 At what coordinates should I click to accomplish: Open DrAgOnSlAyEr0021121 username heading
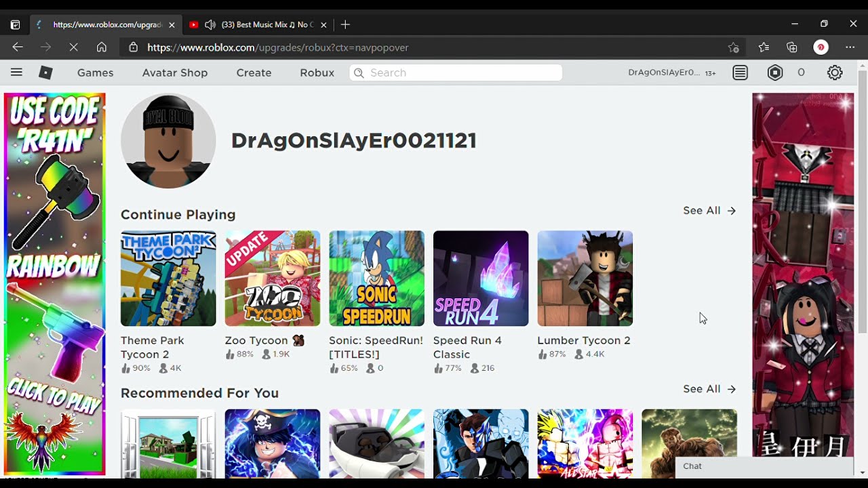click(354, 141)
